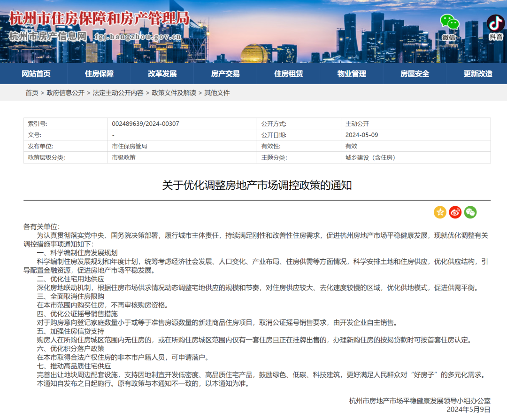507x420 pixels.
Task: Open the 房屋安全 navigation section
Action: 415,74
